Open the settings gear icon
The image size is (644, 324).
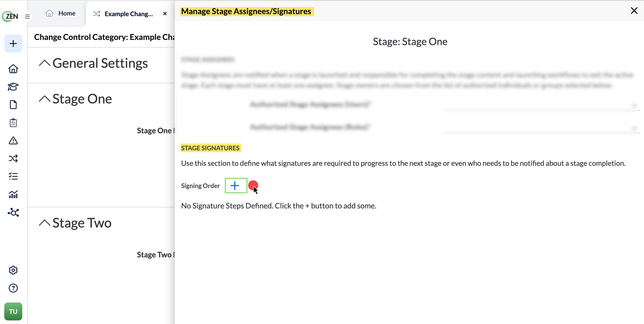13,270
